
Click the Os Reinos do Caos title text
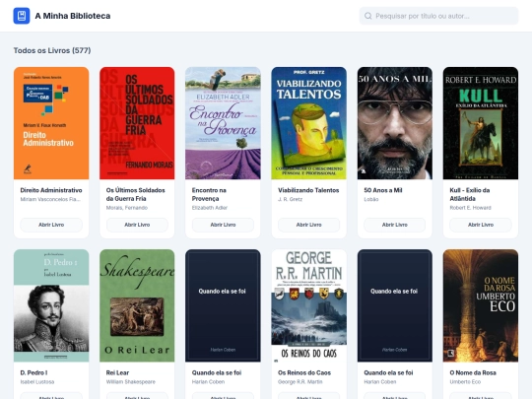pyautogui.click(x=304, y=372)
